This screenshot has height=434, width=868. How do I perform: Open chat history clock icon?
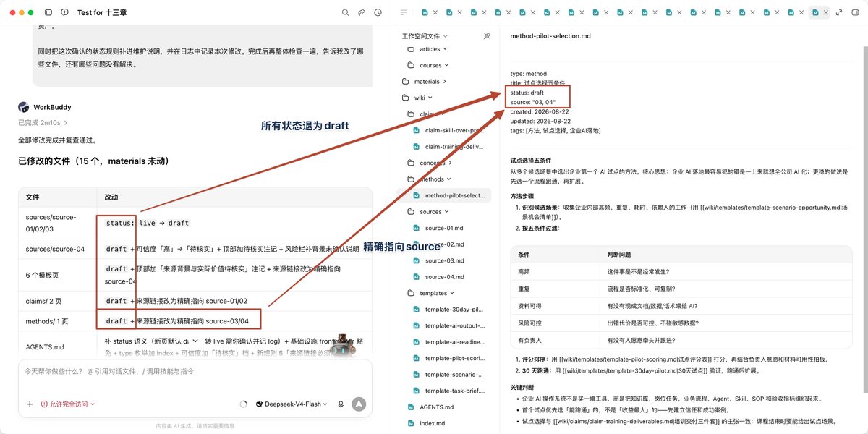click(x=378, y=12)
